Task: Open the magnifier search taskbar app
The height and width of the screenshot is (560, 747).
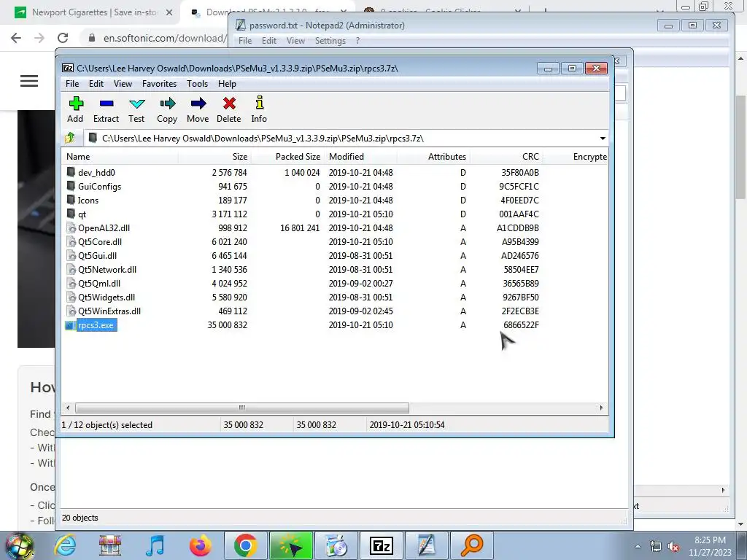Action: pyautogui.click(x=472, y=545)
